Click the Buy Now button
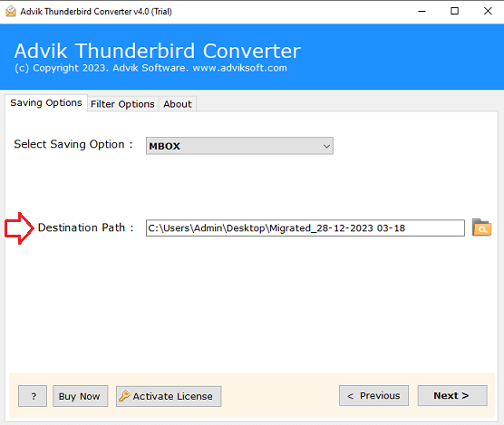The image size is (504, 425). [80, 396]
